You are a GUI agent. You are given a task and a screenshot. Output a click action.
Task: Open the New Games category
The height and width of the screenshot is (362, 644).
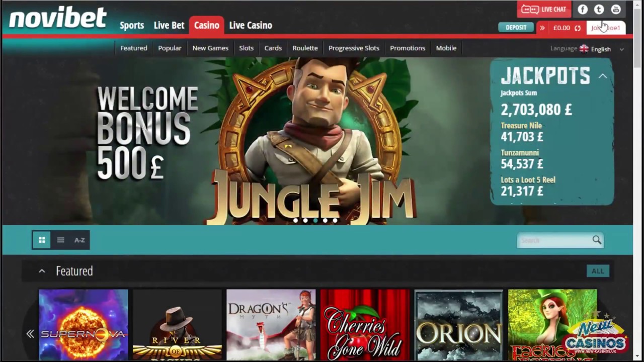point(210,48)
